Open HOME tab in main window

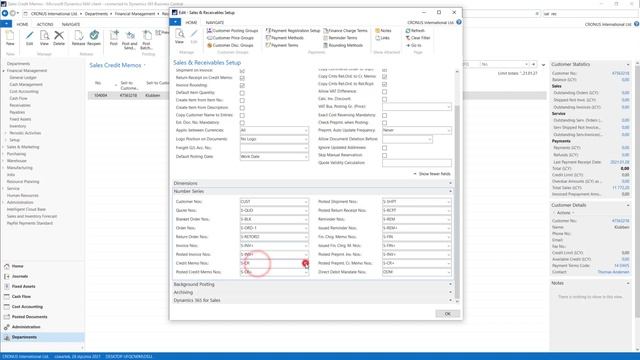pos(22,24)
